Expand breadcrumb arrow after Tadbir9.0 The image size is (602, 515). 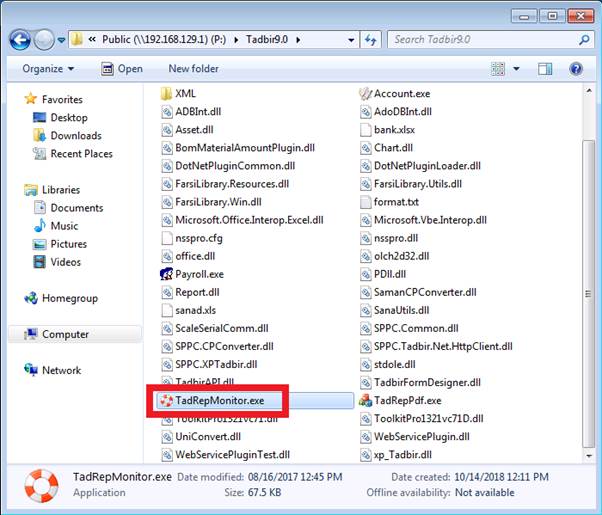(298, 40)
